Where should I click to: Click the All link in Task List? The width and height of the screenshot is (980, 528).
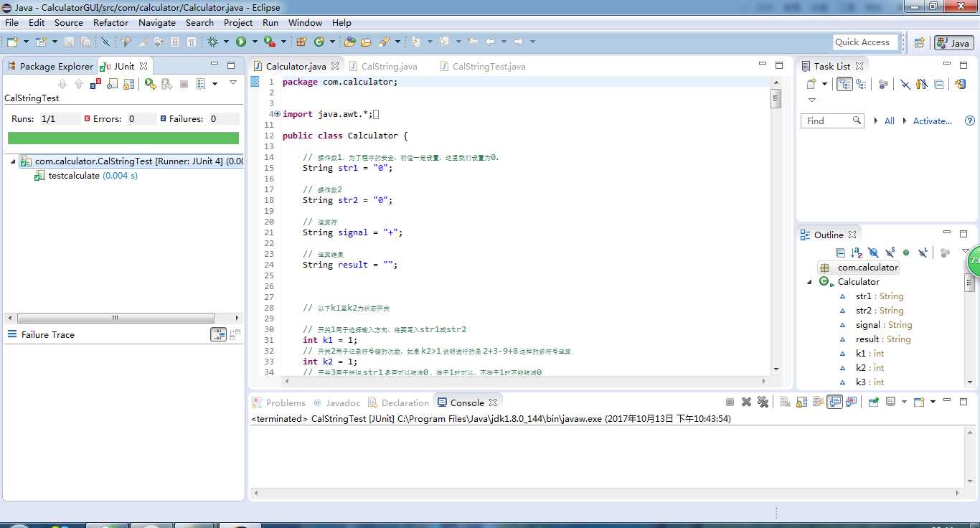coord(889,121)
